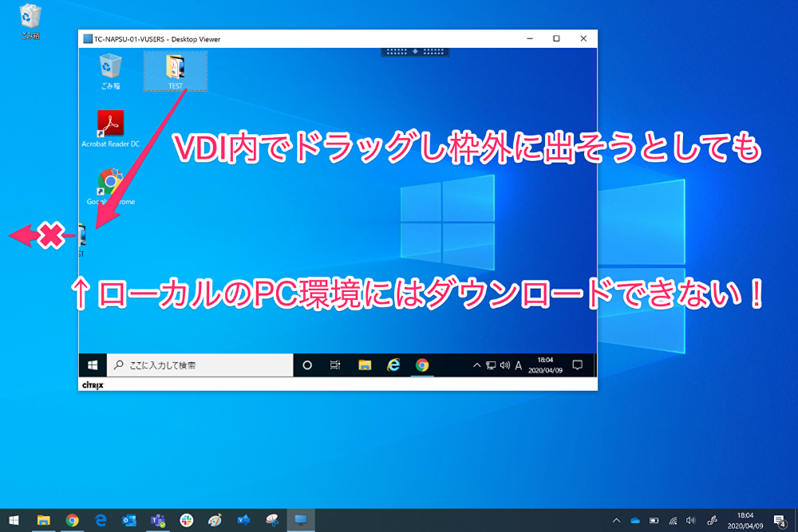Select the Acrobat Reader DC shortcut
The width and height of the screenshot is (798, 532).
pos(110,128)
